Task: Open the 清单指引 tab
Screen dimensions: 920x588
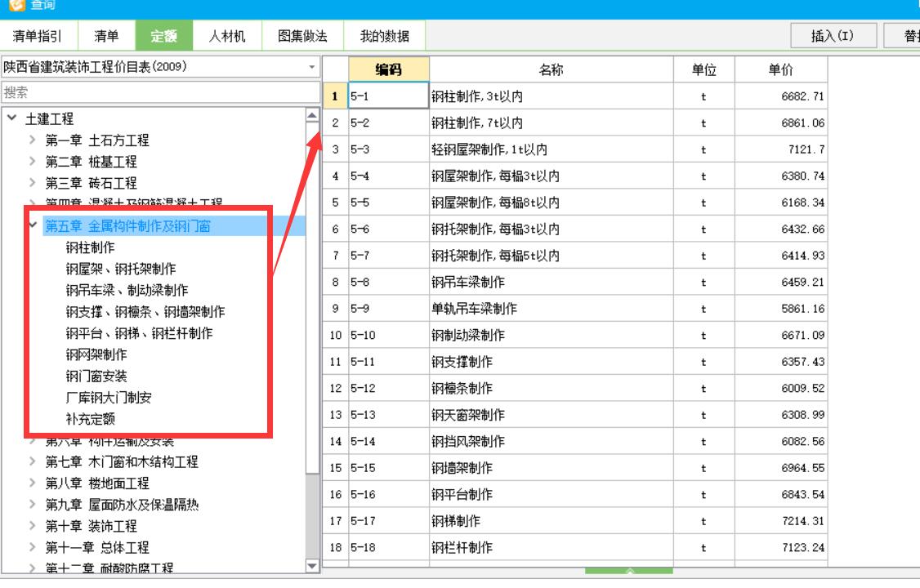Action: pyautogui.click(x=38, y=36)
